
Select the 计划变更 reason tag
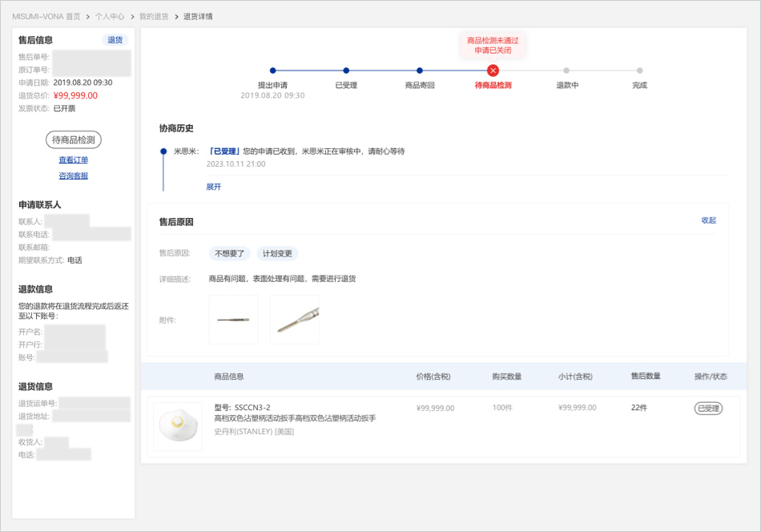277,253
